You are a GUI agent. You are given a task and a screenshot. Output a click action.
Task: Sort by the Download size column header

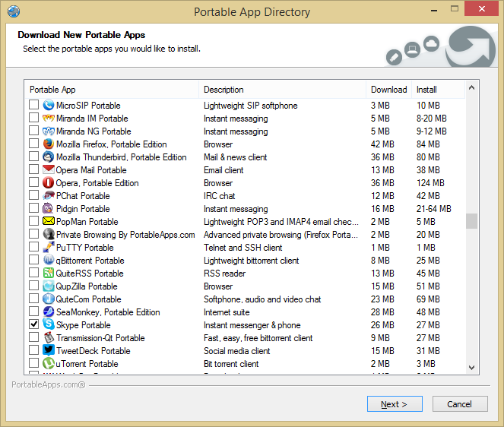click(x=388, y=90)
